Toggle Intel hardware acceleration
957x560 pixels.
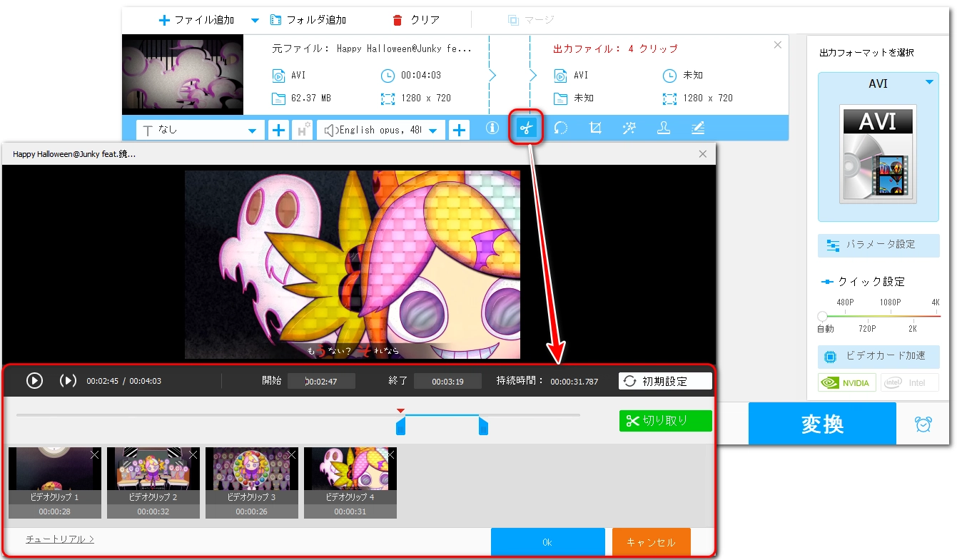[x=909, y=382]
